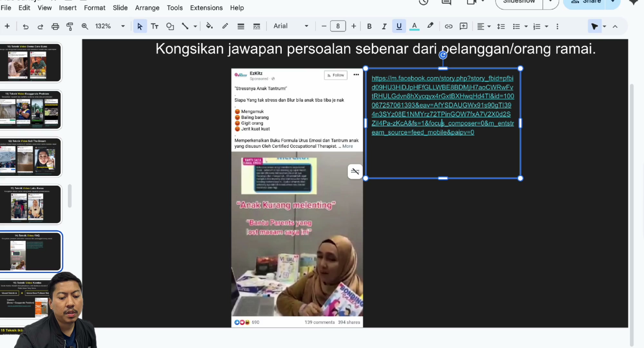Select the Line tool
Screen dimensions: 644x348
tap(185, 26)
